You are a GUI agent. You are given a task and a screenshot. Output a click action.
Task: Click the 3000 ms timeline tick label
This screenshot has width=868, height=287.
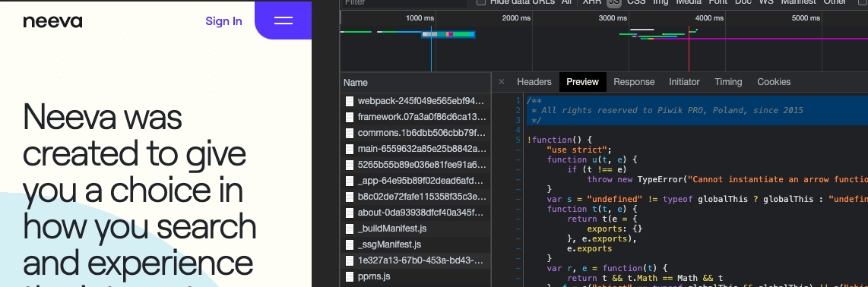click(x=613, y=18)
